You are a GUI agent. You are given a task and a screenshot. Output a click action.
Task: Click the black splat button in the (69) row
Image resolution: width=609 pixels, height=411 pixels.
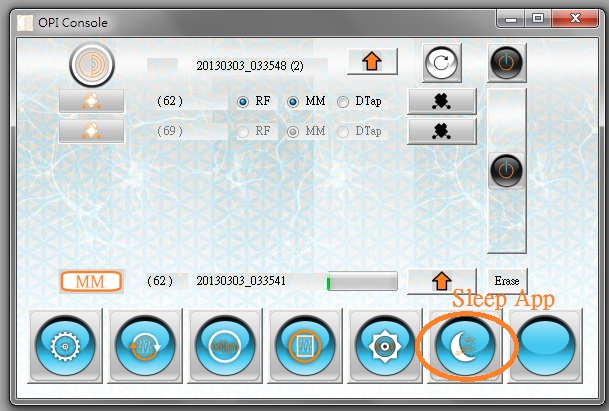442,131
